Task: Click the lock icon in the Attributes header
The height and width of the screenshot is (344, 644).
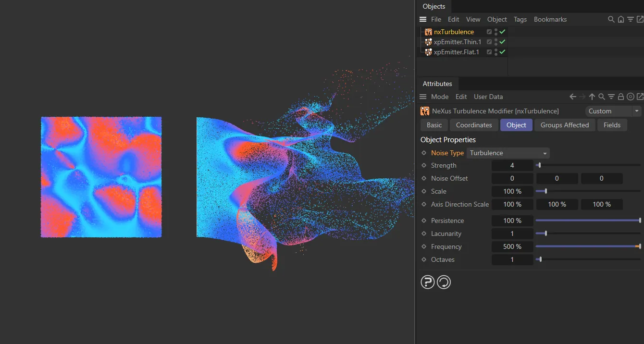Action: tap(621, 97)
